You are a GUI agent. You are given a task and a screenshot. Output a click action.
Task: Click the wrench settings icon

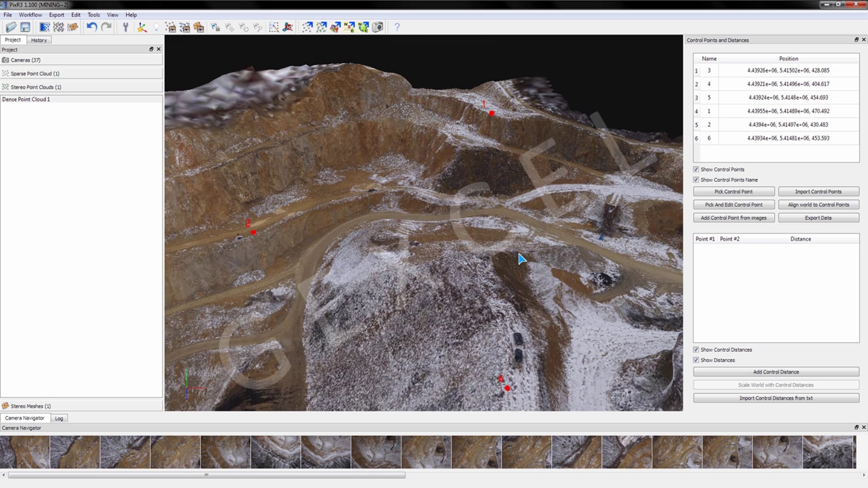(125, 27)
